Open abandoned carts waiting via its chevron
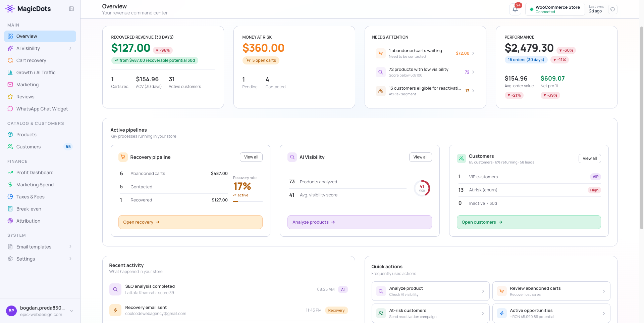 point(473,53)
